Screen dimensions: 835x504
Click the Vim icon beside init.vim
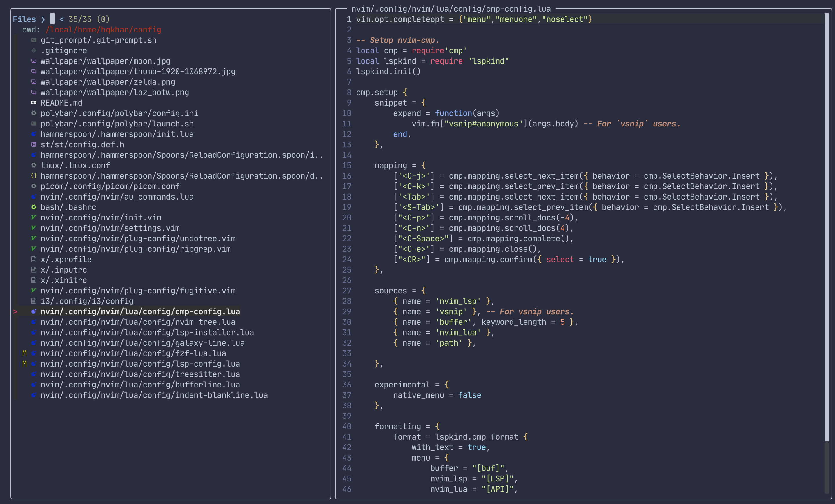click(x=34, y=217)
